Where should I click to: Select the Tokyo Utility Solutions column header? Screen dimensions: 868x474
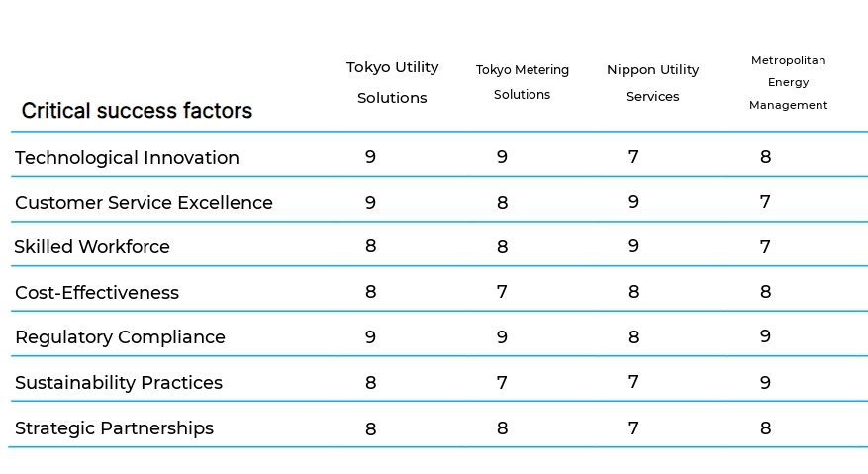[x=392, y=82]
